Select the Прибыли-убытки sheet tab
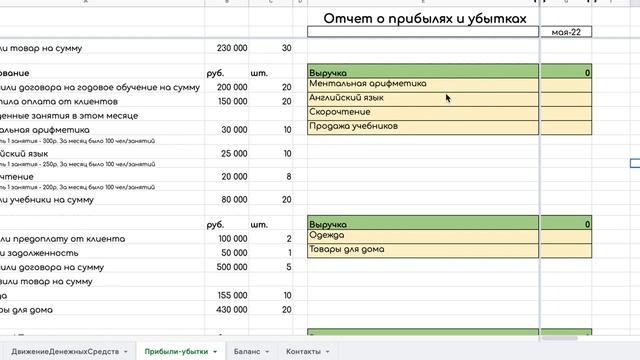 (176, 351)
